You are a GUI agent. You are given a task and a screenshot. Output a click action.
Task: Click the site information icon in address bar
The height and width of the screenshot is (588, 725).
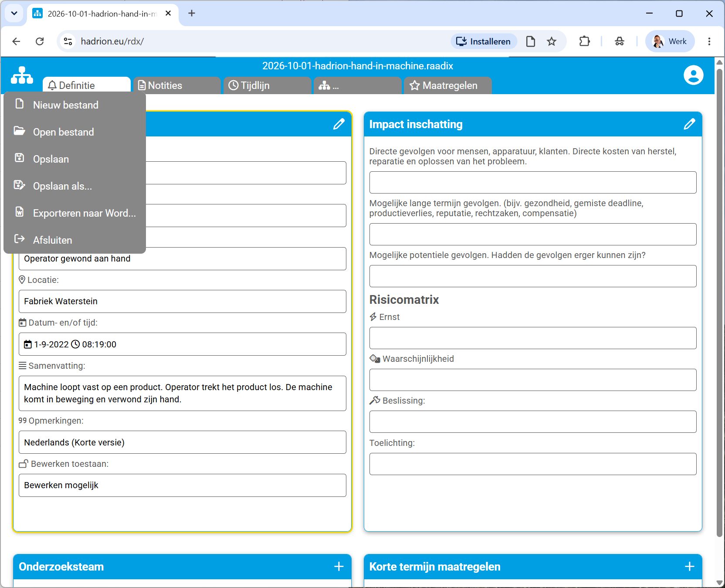[68, 41]
